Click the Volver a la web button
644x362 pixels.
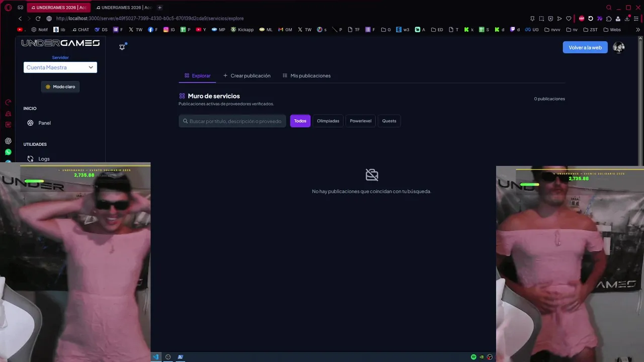585,47
